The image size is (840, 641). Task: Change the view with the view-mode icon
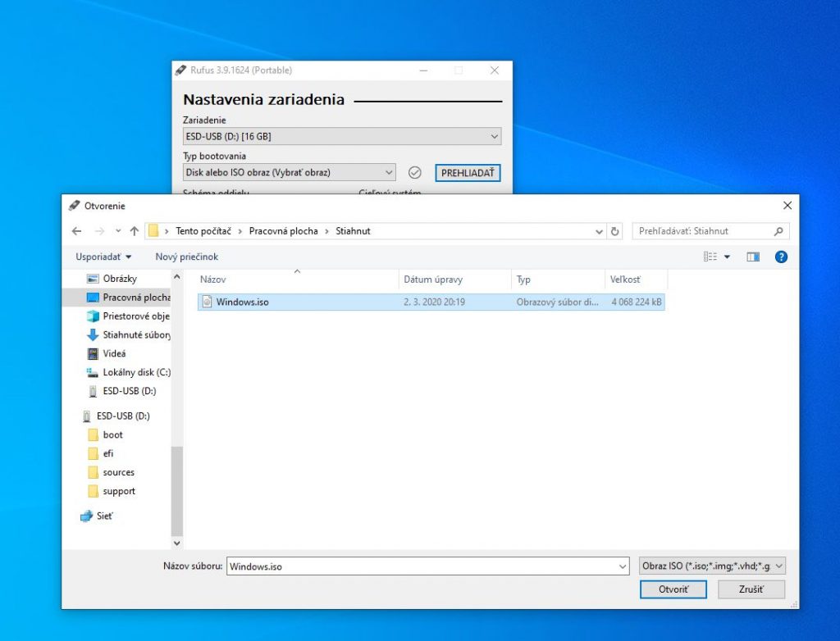click(x=710, y=257)
